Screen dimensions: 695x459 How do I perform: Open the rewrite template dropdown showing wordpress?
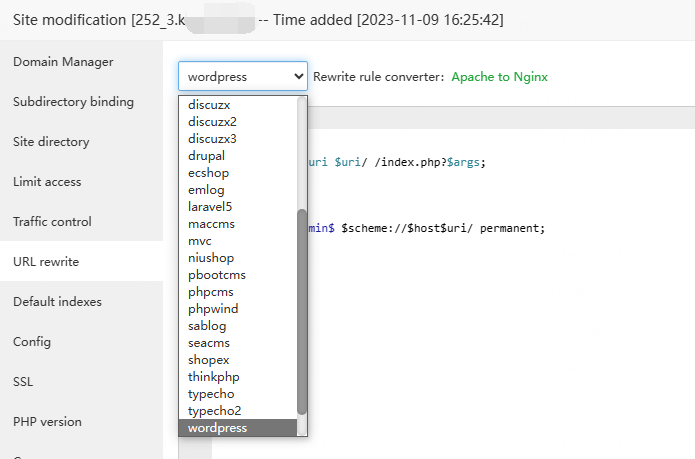click(243, 76)
